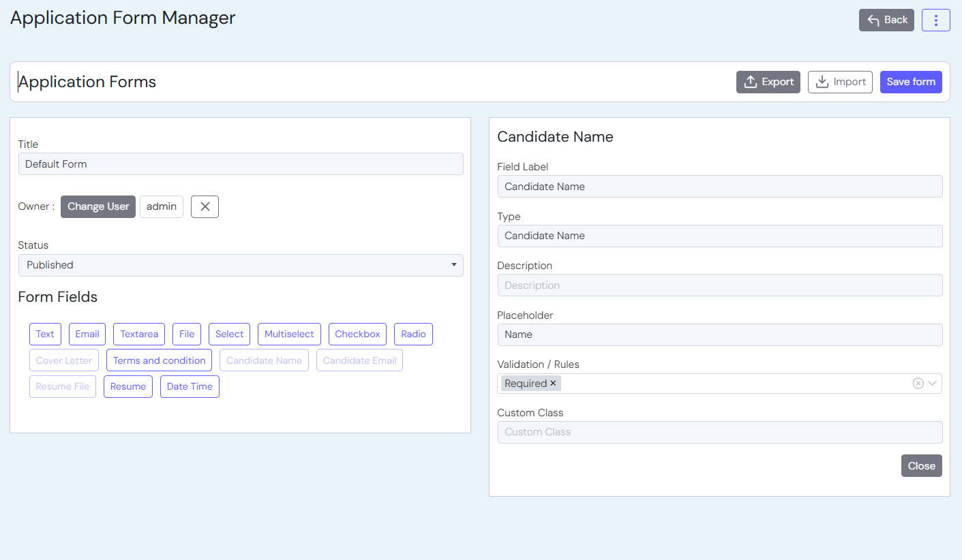Open the three-dot more options menu
The image size is (962, 560).
point(935,20)
